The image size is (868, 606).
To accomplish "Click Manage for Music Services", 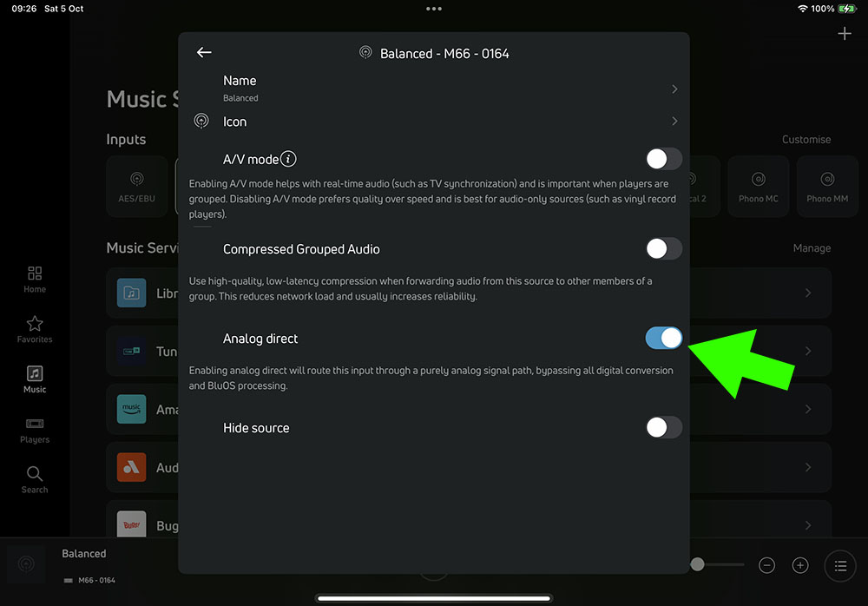I will coord(812,248).
